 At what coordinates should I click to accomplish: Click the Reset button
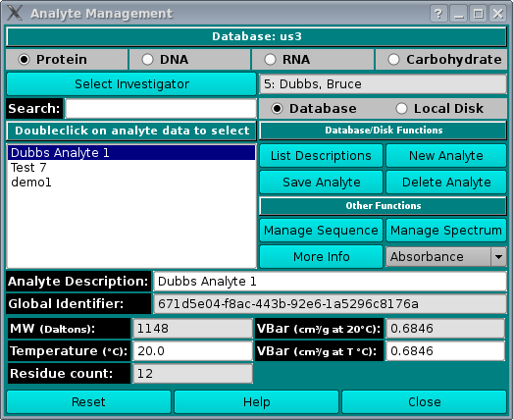tap(88, 402)
